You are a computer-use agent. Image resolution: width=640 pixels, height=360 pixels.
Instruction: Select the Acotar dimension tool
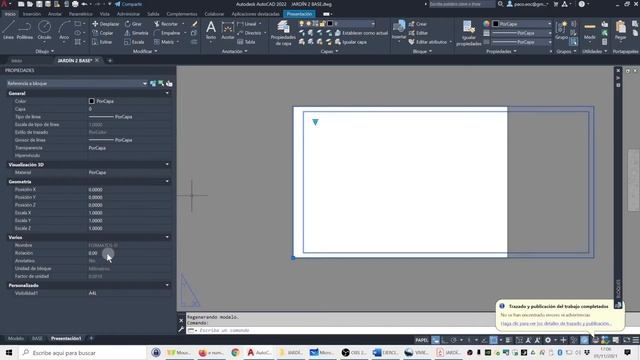click(227, 31)
